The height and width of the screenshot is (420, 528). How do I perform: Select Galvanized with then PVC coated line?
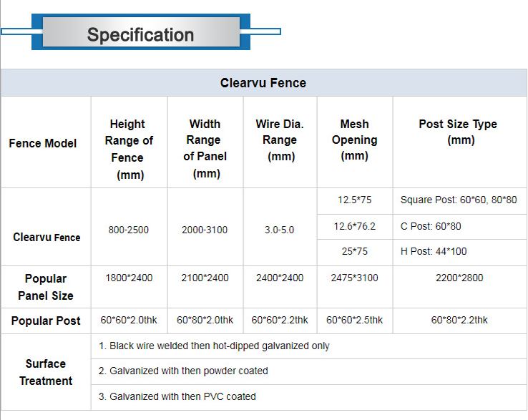click(177, 396)
